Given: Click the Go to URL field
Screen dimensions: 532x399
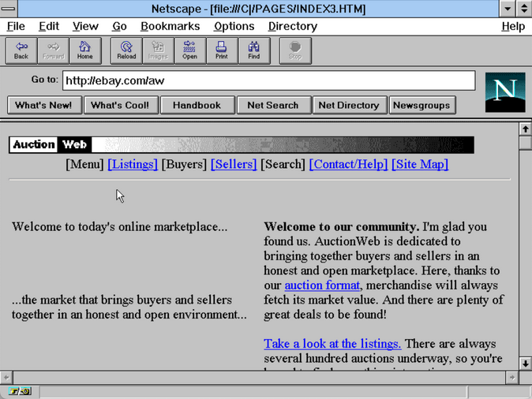Looking at the screenshot, I should pyautogui.click(x=268, y=80).
